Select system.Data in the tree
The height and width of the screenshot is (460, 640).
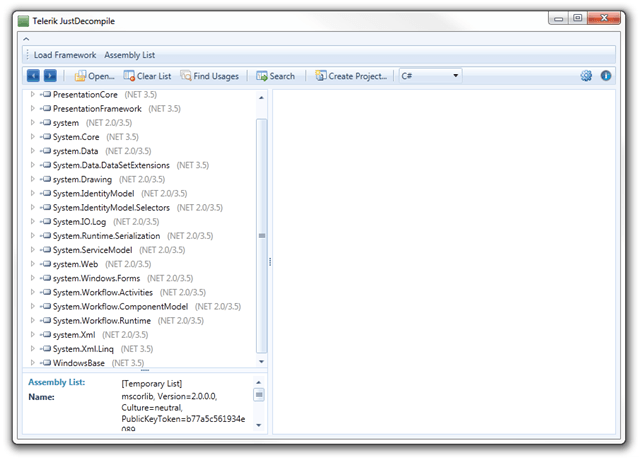(x=76, y=151)
